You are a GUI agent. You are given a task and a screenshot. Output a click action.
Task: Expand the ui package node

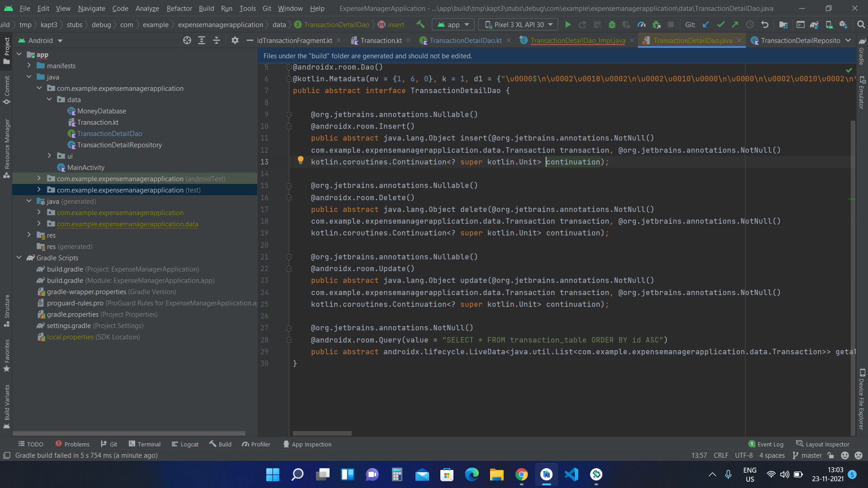click(x=49, y=156)
